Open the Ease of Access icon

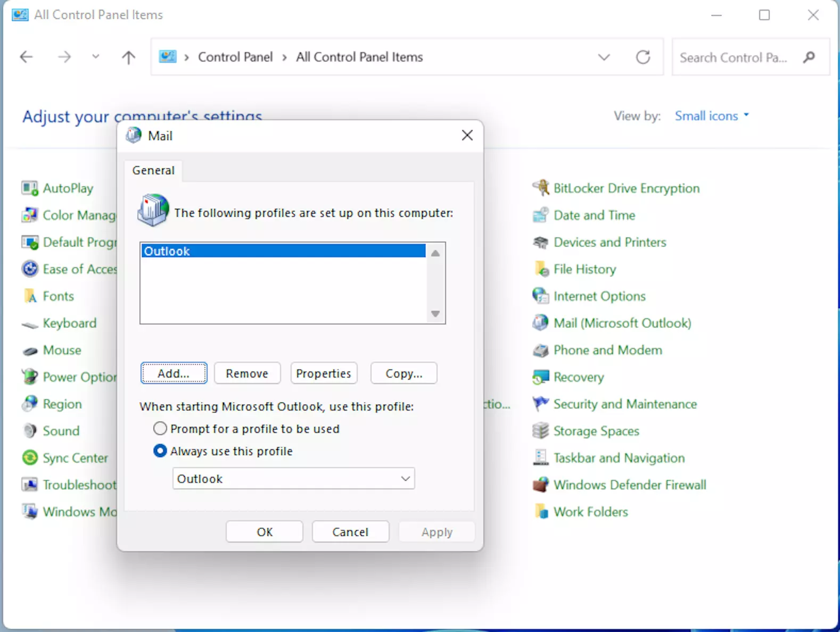[30, 269]
